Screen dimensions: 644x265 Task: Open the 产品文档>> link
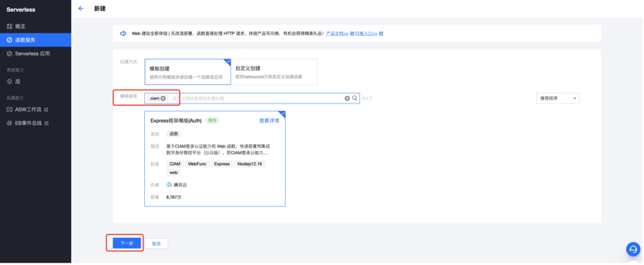(337, 33)
